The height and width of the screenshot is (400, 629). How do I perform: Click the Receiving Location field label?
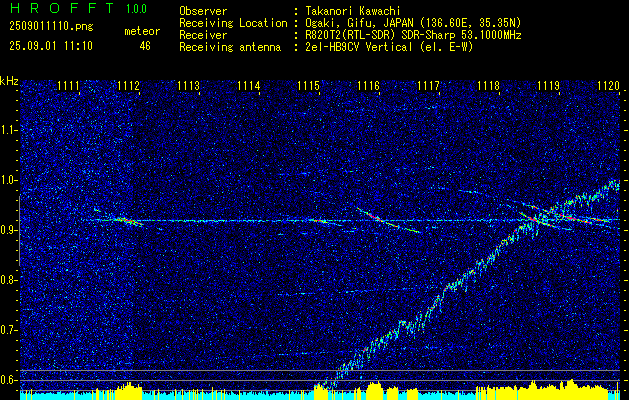233,23
